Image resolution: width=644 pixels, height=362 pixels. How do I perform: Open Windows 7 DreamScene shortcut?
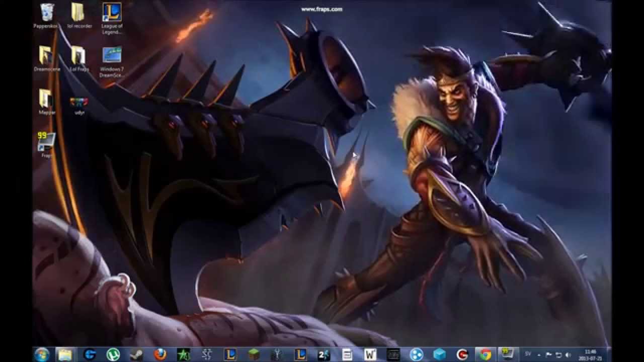pyautogui.click(x=112, y=61)
